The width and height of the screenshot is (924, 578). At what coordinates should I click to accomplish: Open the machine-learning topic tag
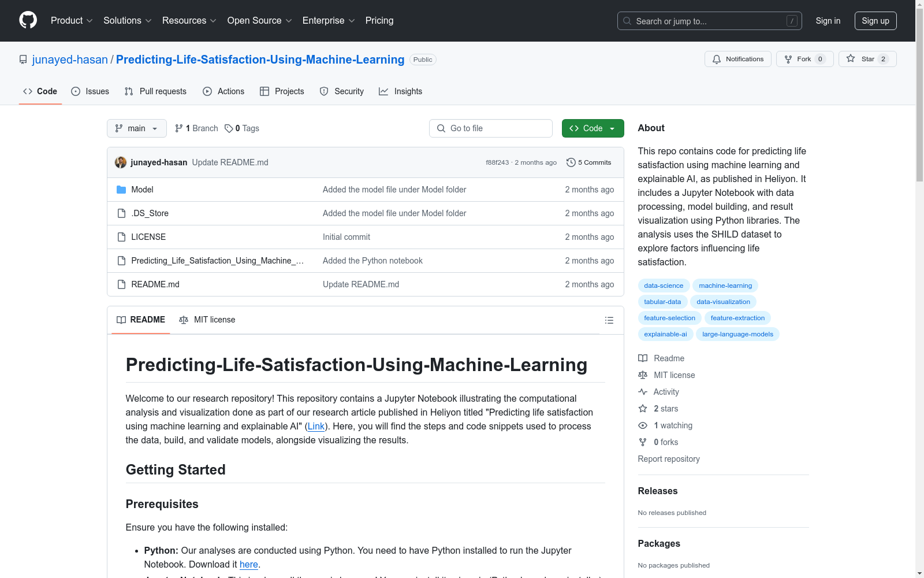click(725, 286)
